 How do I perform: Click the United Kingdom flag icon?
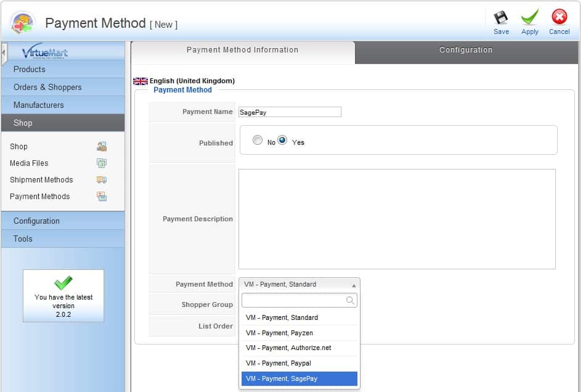pyautogui.click(x=141, y=81)
